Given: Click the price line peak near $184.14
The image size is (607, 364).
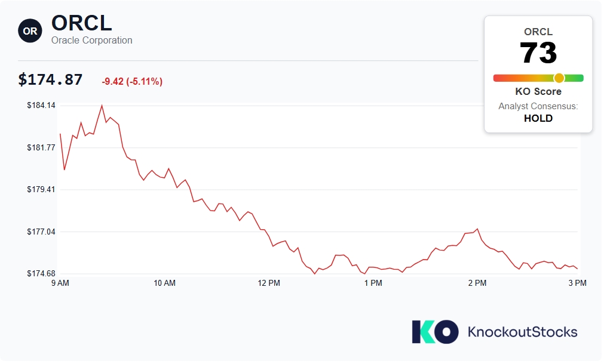Looking at the screenshot, I should [102, 105].
